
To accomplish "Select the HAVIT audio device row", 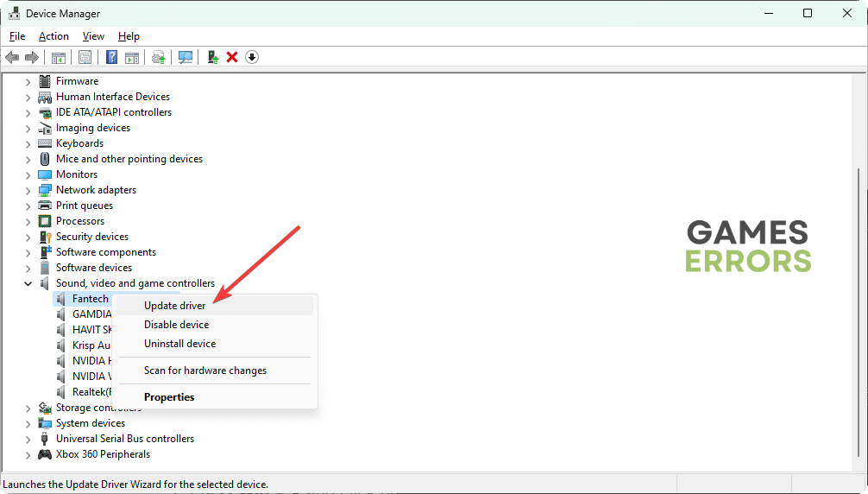I will 92,330.
